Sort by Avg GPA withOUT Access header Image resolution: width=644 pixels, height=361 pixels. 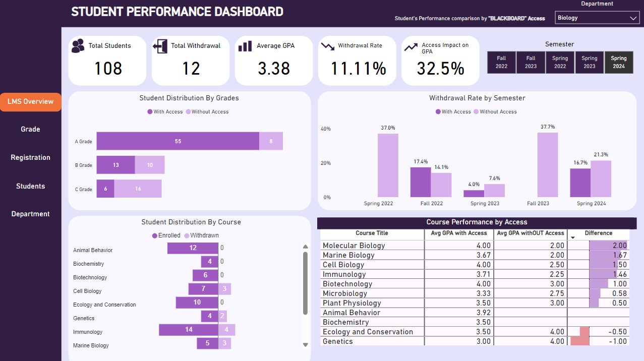coord(531,233)
